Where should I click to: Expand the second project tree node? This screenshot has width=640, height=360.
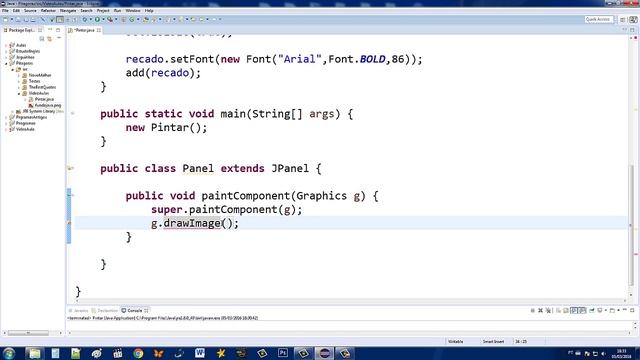[x=6, y=51]
